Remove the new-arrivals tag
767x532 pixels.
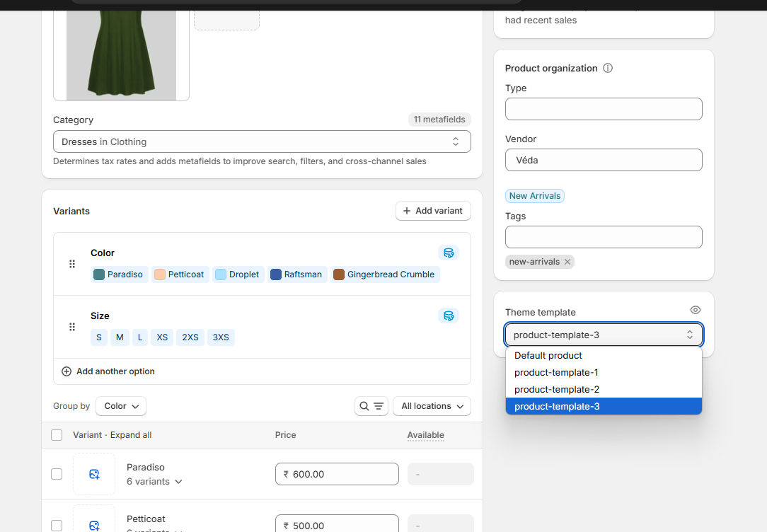(x=567, y=262)
